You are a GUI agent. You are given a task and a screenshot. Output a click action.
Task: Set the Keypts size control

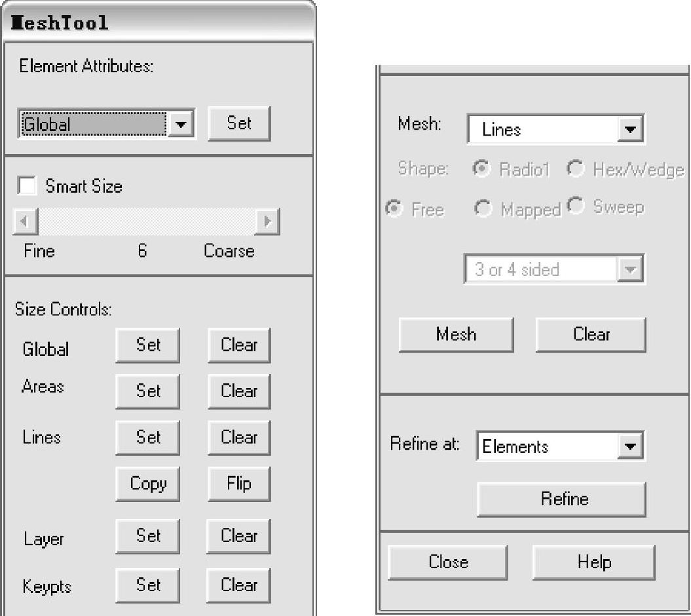point(147,586)
